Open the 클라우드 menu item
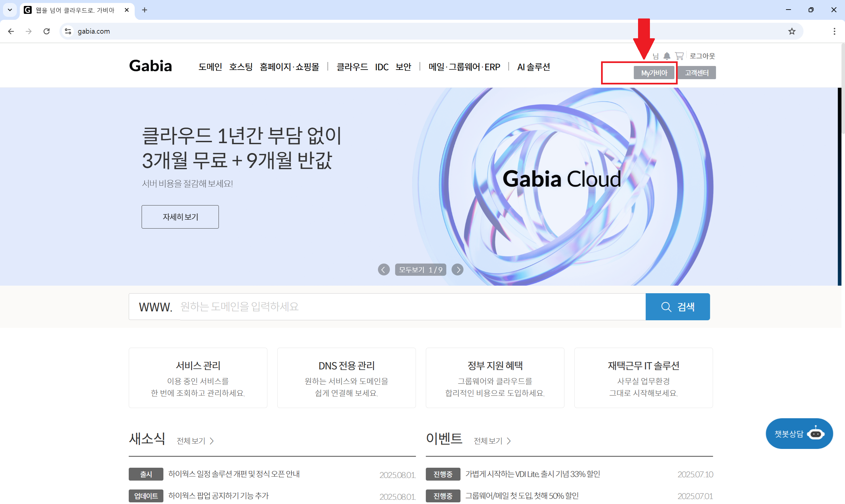The height and width of the screenshot is (504, 845). pos(352,67)
